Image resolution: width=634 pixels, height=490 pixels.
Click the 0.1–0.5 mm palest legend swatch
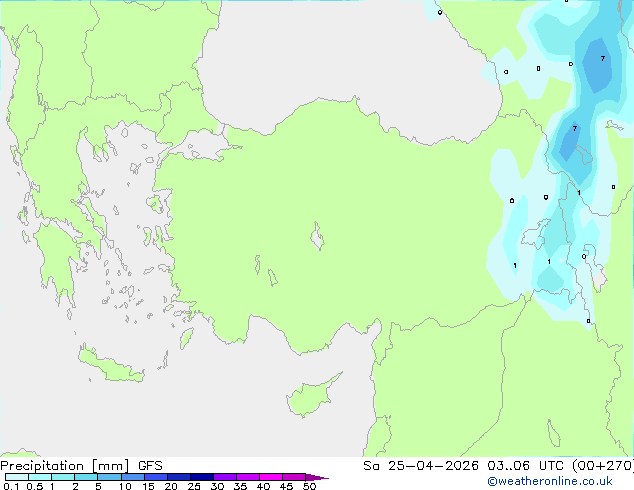(17, 477)
